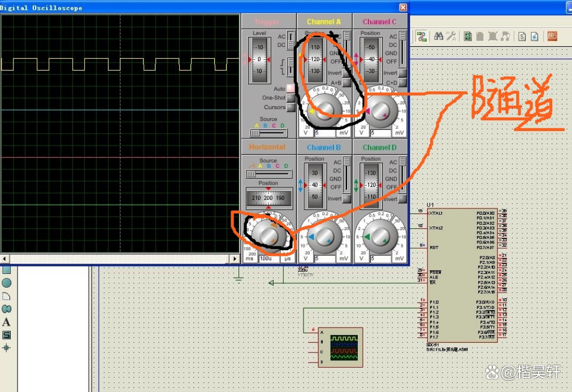This screenshot has width=572, height=392.
Task: Click the trigger AC/DC coupling switch
Action: point(291,41)
